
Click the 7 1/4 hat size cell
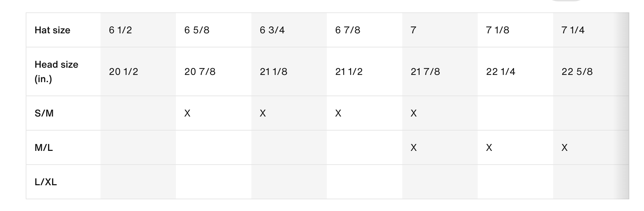point(573,30)
